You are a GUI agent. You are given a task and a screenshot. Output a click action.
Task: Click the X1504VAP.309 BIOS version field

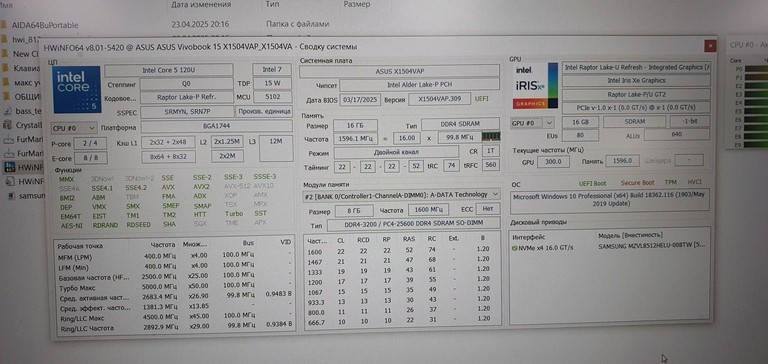pos(439,99)
